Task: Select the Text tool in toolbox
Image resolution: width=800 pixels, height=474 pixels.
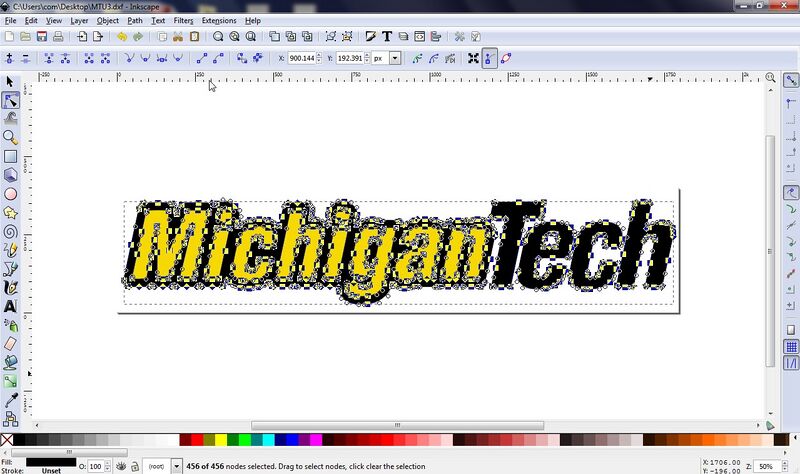Action: (10, 306)
